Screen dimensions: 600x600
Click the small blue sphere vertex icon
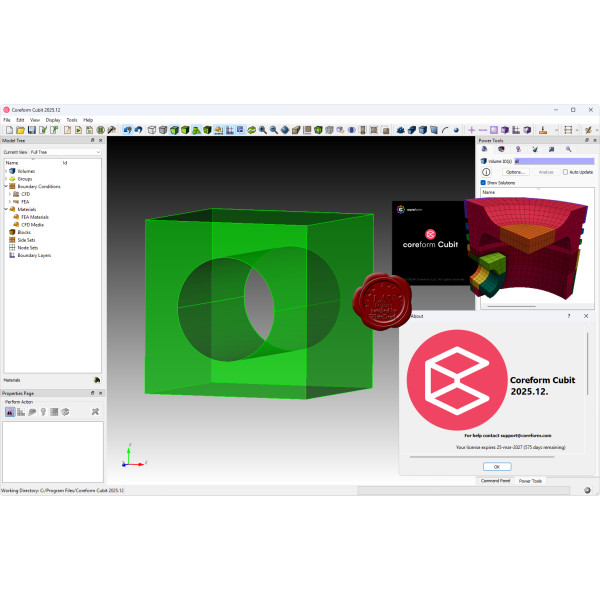456,130
